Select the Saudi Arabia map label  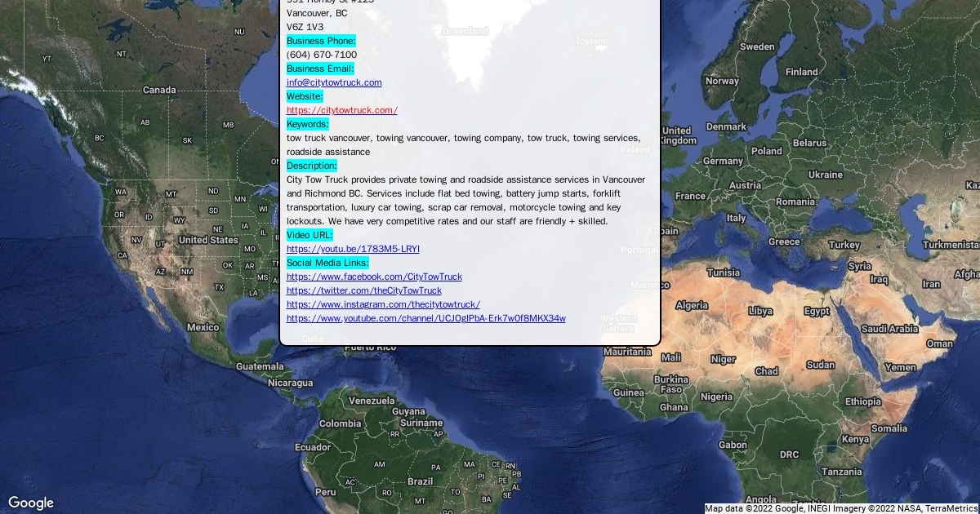pyautogui.click(x=889, y=329)
